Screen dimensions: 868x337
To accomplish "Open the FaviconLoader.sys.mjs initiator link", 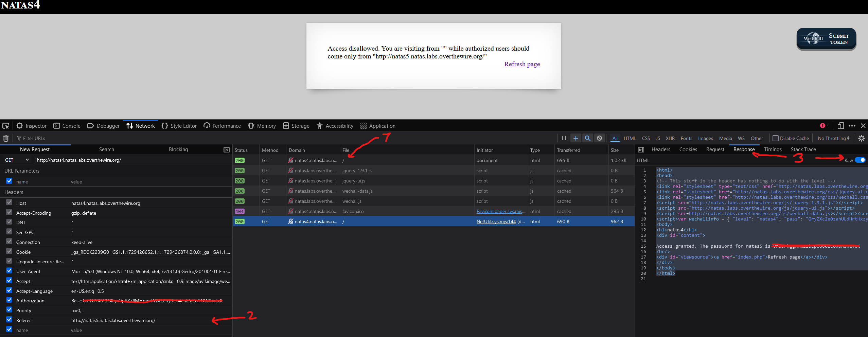I will 501,211.
